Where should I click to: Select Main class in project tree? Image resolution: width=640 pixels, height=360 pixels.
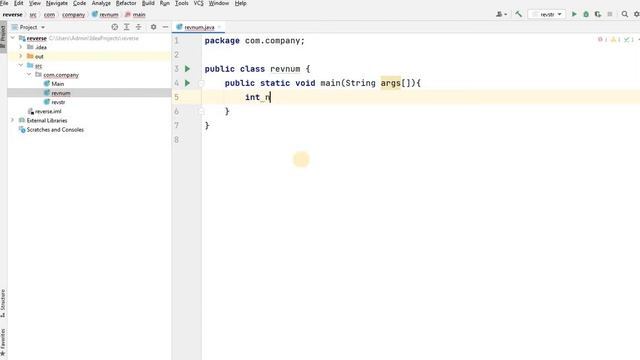coord(58,84)
